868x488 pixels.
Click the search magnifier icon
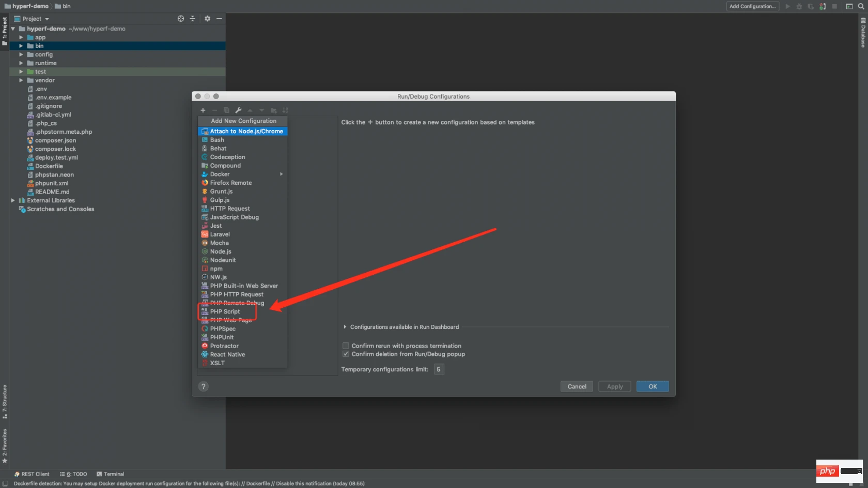tap(861, 6)
